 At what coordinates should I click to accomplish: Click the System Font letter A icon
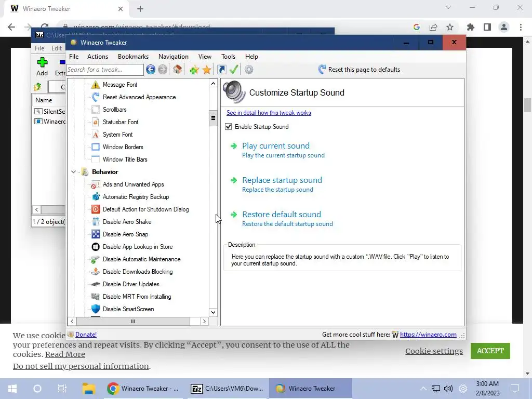[96, 135]
